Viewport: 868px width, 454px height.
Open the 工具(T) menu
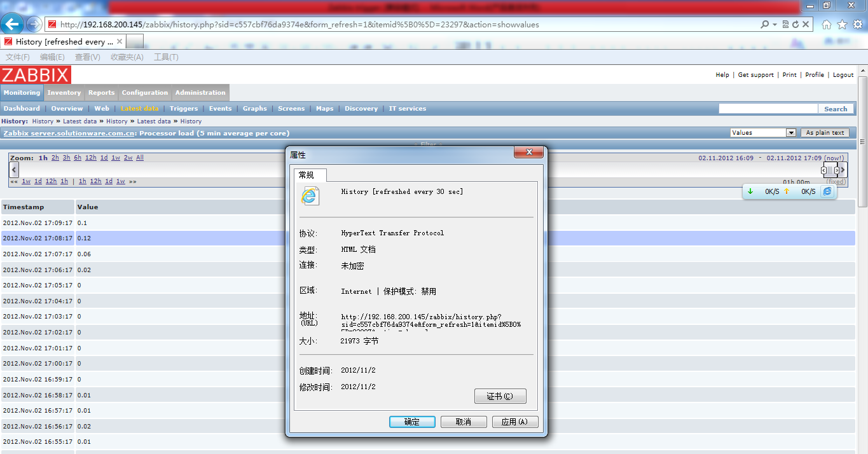166,57
